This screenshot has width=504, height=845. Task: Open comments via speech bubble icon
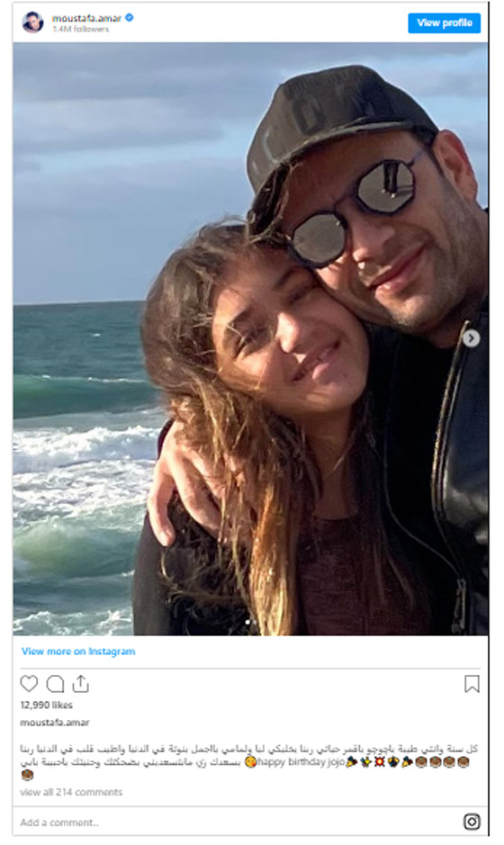[x=55, y=684]
